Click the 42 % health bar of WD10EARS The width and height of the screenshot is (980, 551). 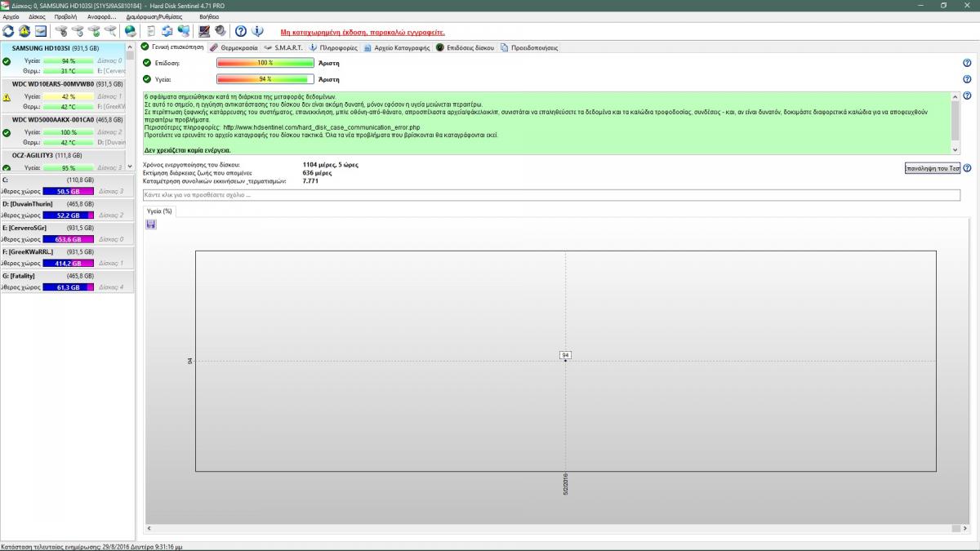pos(69,96)
